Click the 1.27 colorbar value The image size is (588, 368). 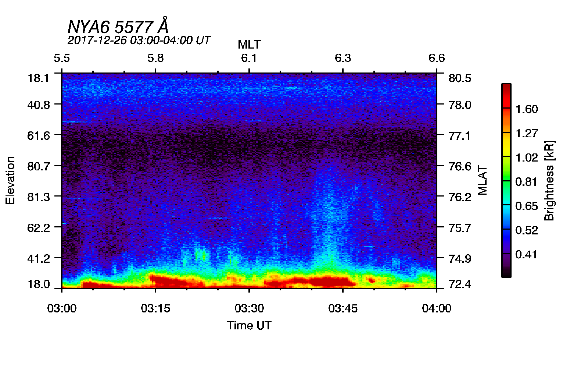point(527,133)
